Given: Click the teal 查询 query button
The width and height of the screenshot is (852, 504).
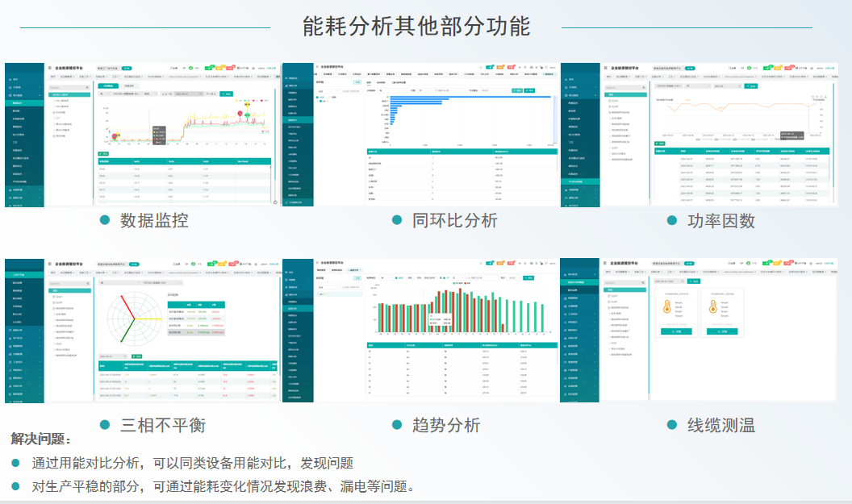Looking at the screenshot, I should 226,94.
